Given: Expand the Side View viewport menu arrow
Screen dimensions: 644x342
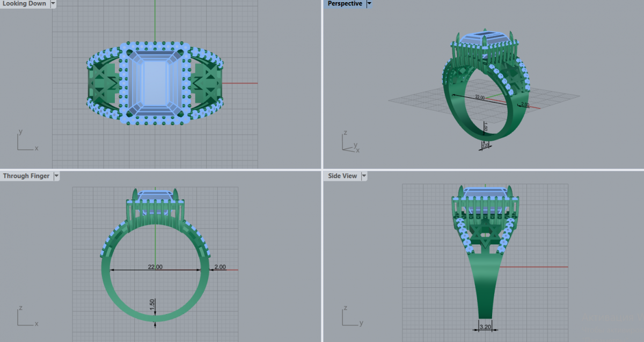Looking at the screenshot, I should (x=364, y=176).
